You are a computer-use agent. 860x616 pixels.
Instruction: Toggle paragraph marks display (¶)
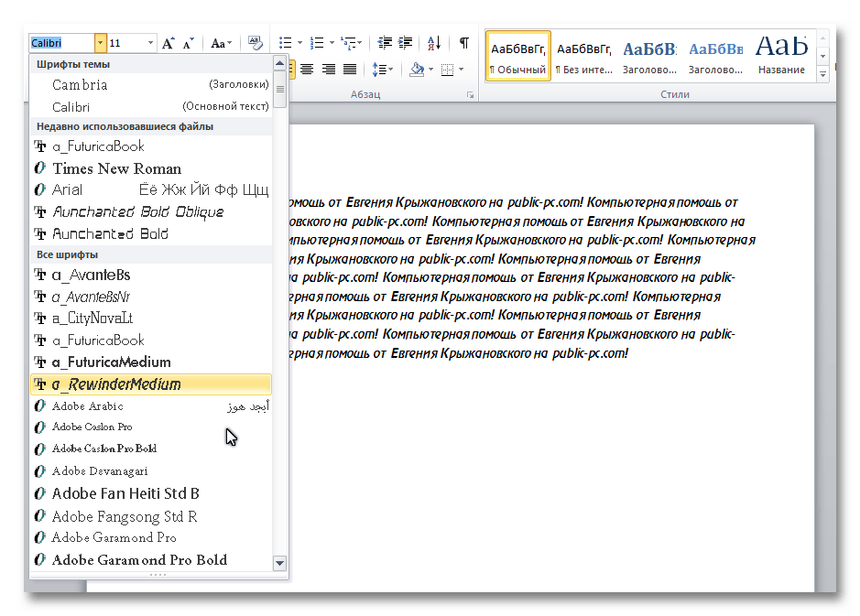pos(464,43)
